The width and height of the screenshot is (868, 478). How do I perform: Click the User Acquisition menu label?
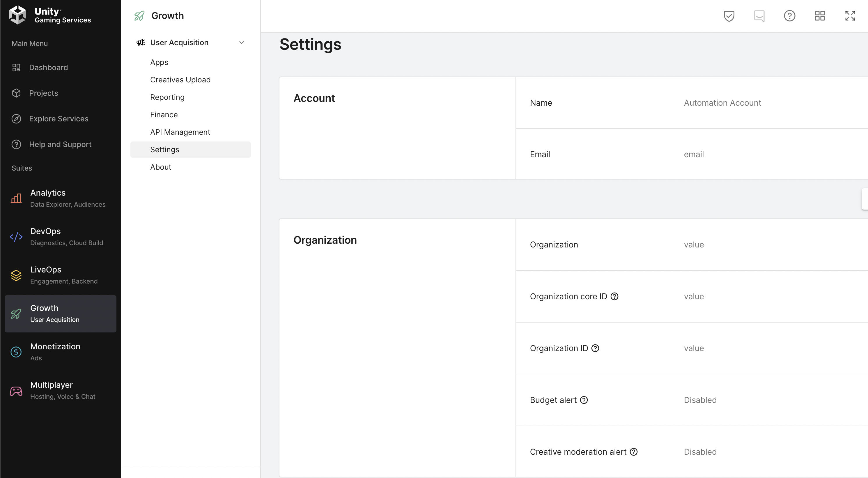(x=179, y=43)
